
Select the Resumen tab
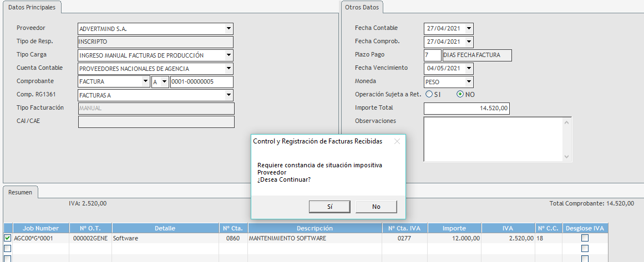[20, 192]
